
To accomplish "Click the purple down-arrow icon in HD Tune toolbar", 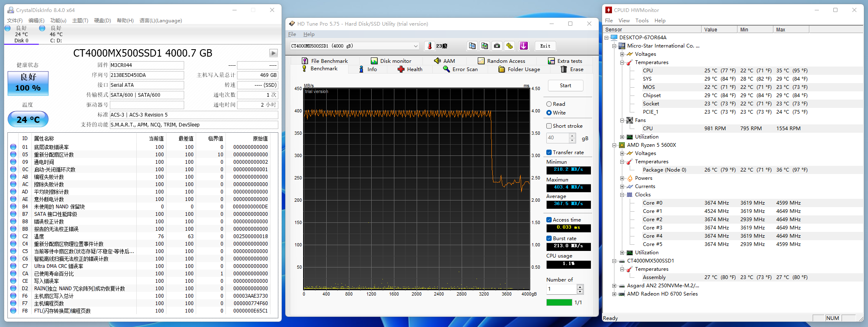I will click(524, 46).
